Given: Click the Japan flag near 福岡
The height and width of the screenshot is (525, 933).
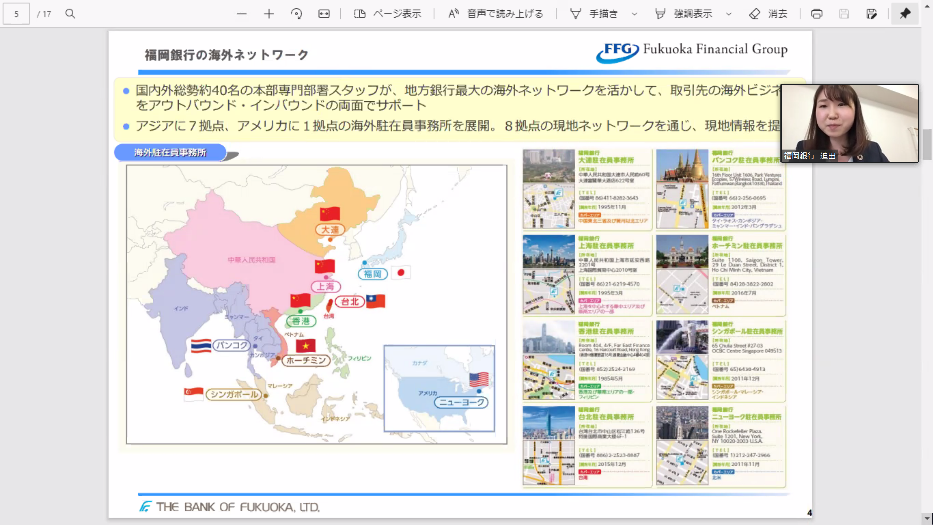Looking at the screenshot, I should (x=400, y=273).
